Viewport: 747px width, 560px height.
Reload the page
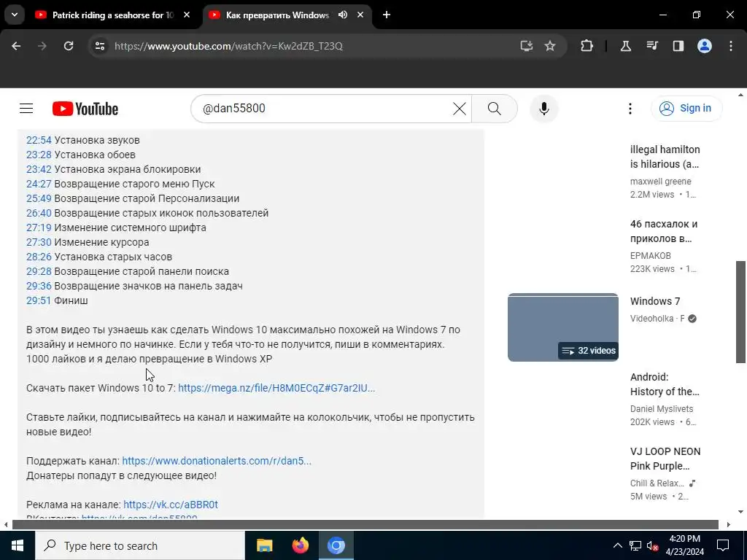[x=69, y=46]
